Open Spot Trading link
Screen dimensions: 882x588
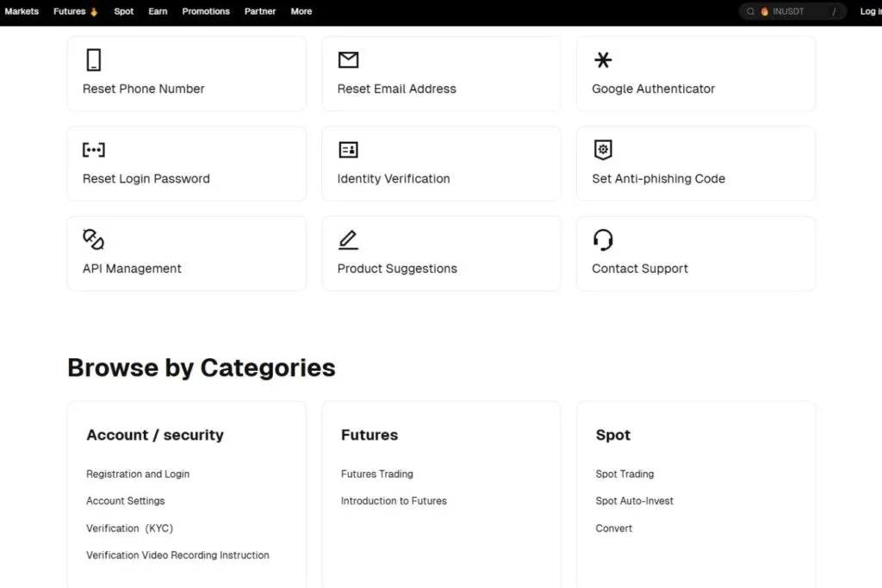click(x=624, y=473)
